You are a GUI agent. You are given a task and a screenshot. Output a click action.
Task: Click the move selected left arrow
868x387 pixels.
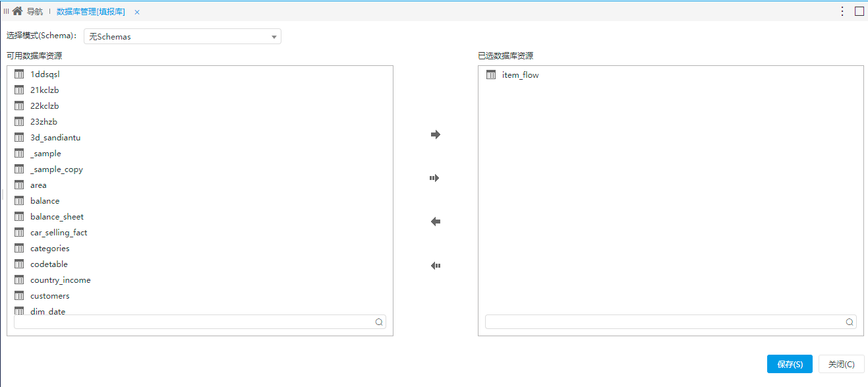point(435,222)
